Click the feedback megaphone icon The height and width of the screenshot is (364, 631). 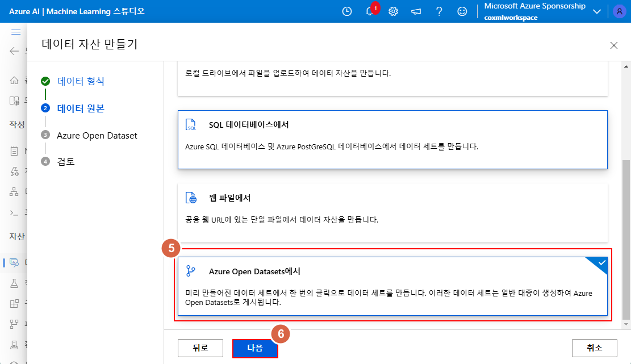click(x=416, y=12)
